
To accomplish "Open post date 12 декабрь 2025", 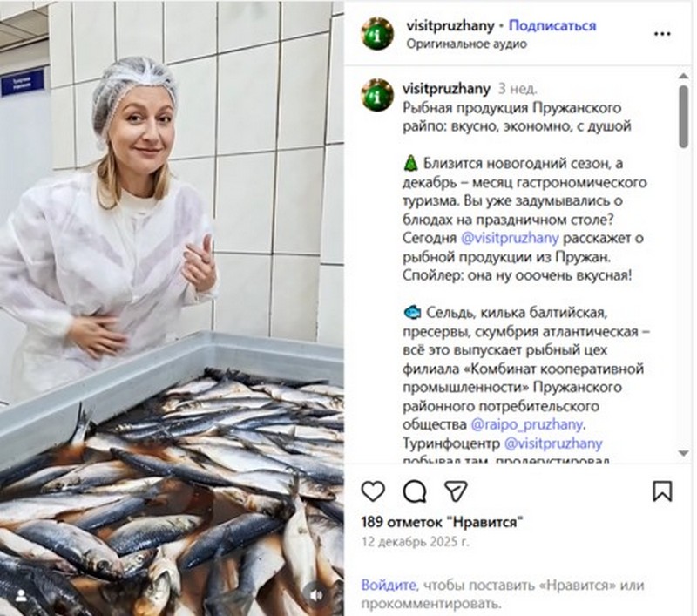I will (x=416, y=542).
